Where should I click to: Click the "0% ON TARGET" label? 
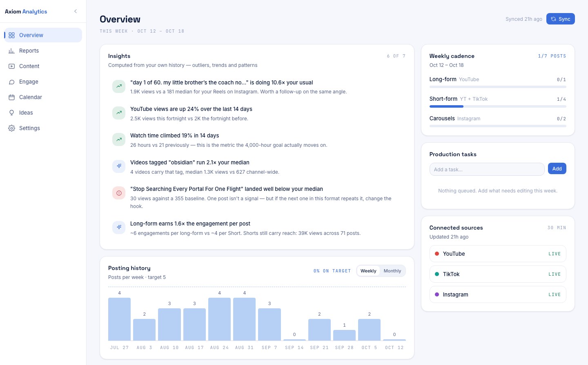pyautogui.click(x=332, y=271)
